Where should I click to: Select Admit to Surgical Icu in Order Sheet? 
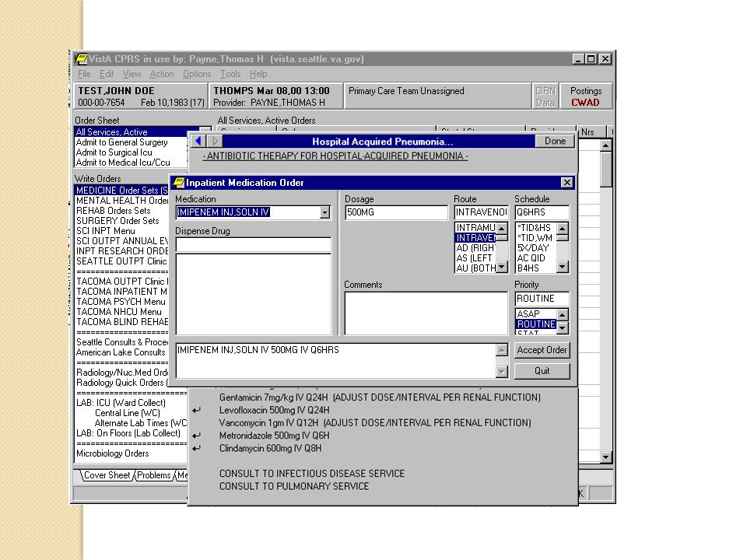pos(114,152)
